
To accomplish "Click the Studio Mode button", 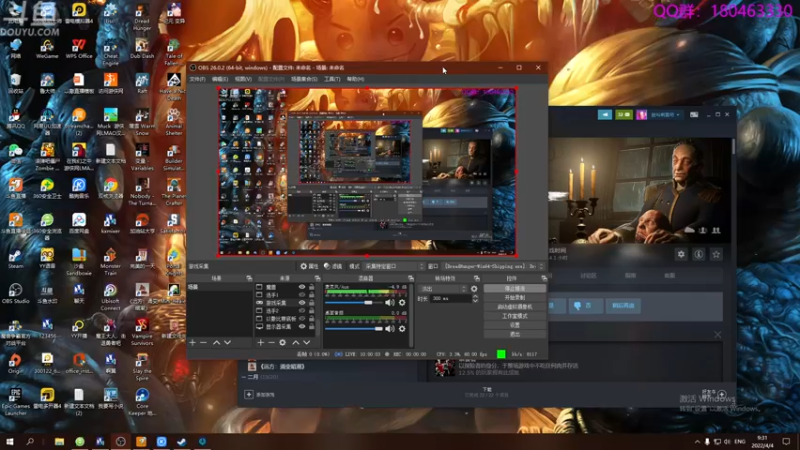I will (x=514, y=316).
